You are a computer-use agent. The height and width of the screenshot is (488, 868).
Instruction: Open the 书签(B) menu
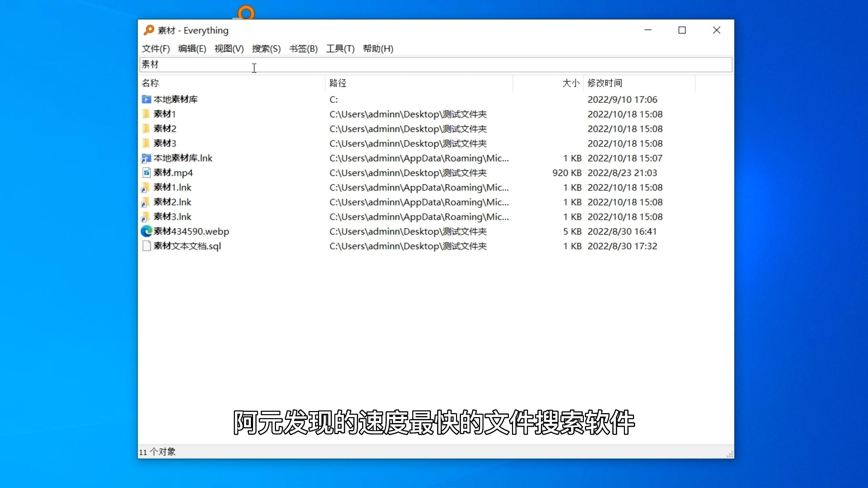[x=303, y=48]
